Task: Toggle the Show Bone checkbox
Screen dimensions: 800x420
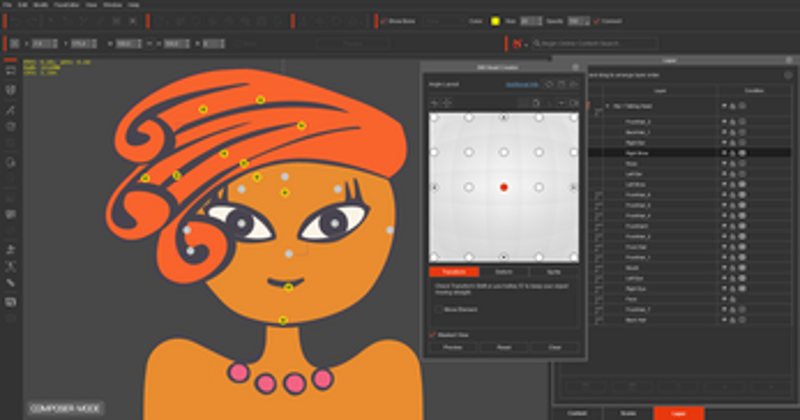Action: pos(384,21)
